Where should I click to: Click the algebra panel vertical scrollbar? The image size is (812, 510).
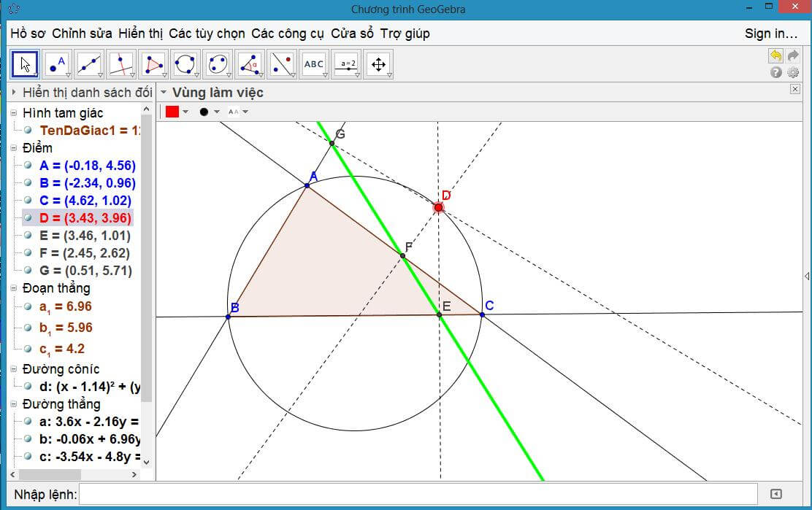[x=147, y=258]
